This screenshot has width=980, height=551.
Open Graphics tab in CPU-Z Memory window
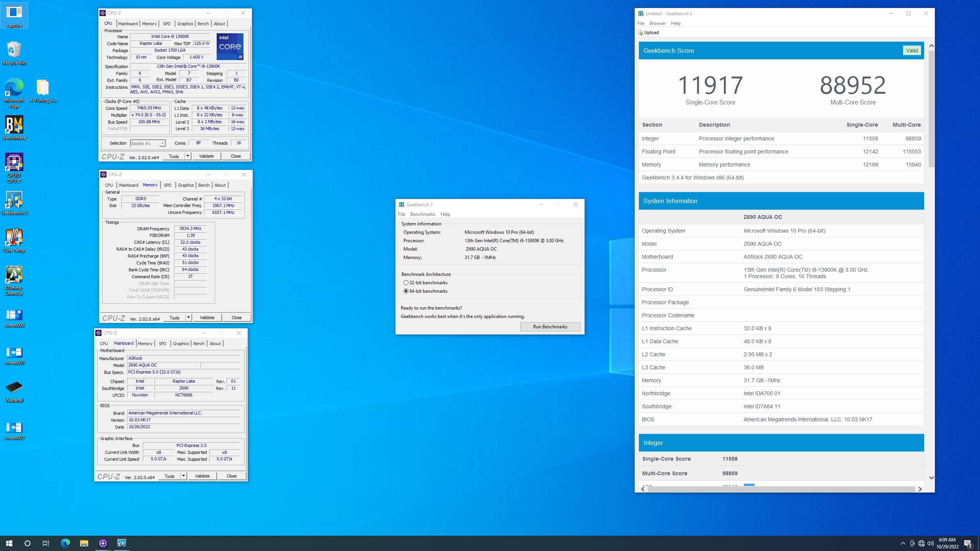click(x=186, y=185)
